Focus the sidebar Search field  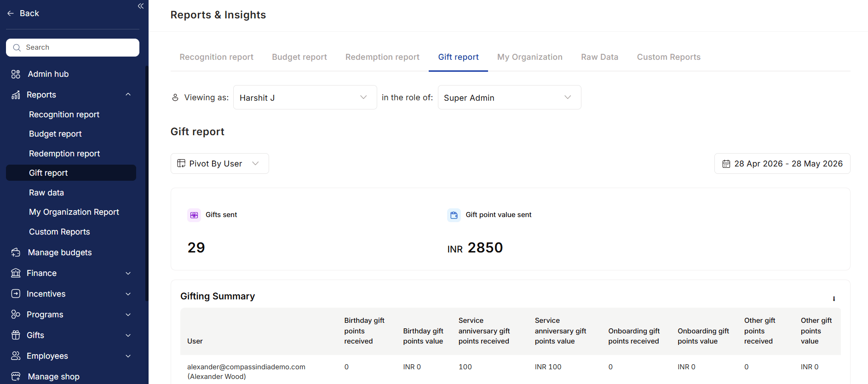point(73,47)
